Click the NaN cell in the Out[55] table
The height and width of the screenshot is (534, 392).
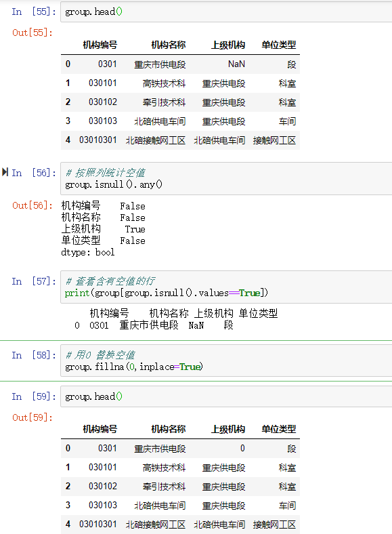point(236,64)
